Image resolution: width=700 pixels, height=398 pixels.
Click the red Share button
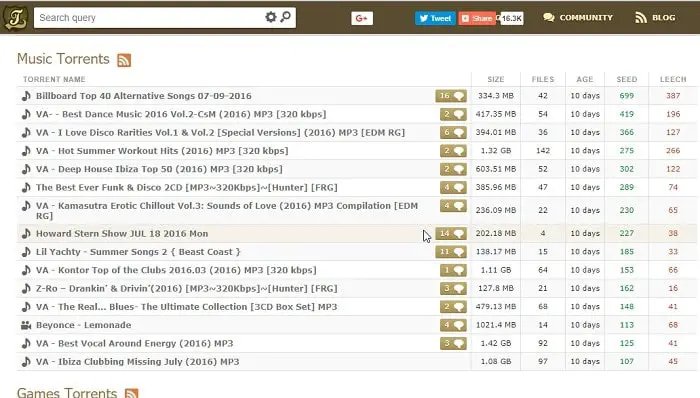click(477, 18)
